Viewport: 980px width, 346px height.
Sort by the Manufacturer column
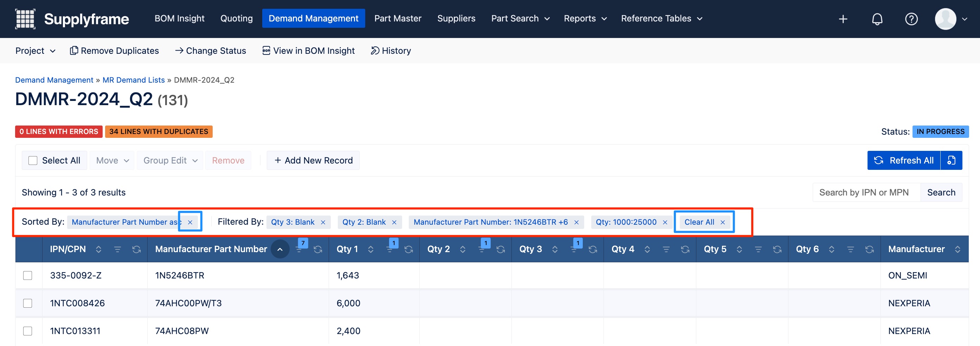point(958,249)
